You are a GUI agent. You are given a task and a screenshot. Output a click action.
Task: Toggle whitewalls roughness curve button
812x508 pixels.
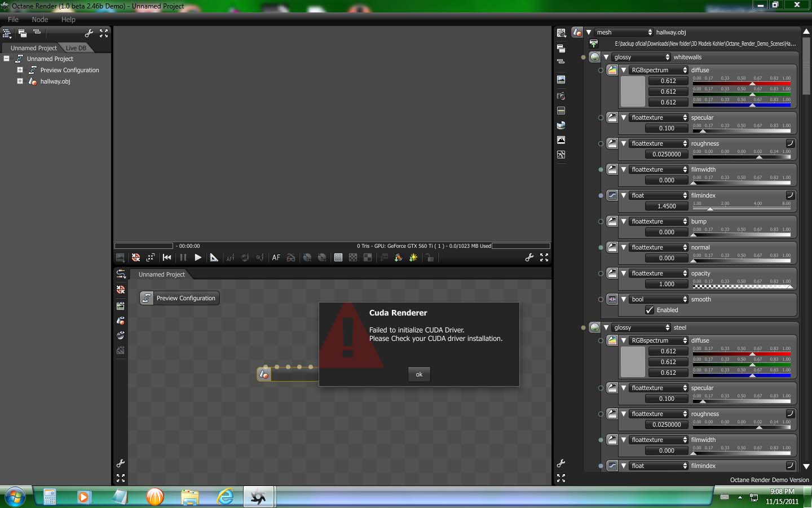(x=790, y=143)
